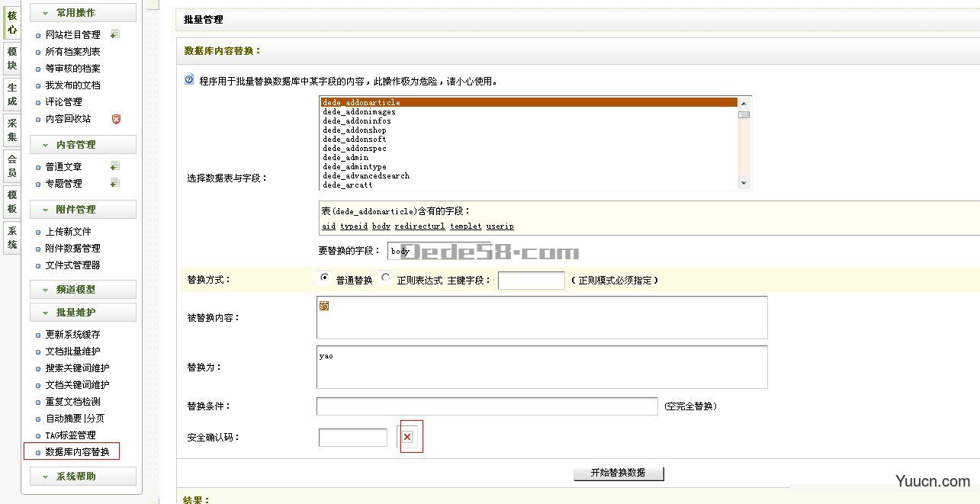Open 更新系统缓存 in the sidebar
This screenshot has width=980, height=504.
[x=73, y=334]
